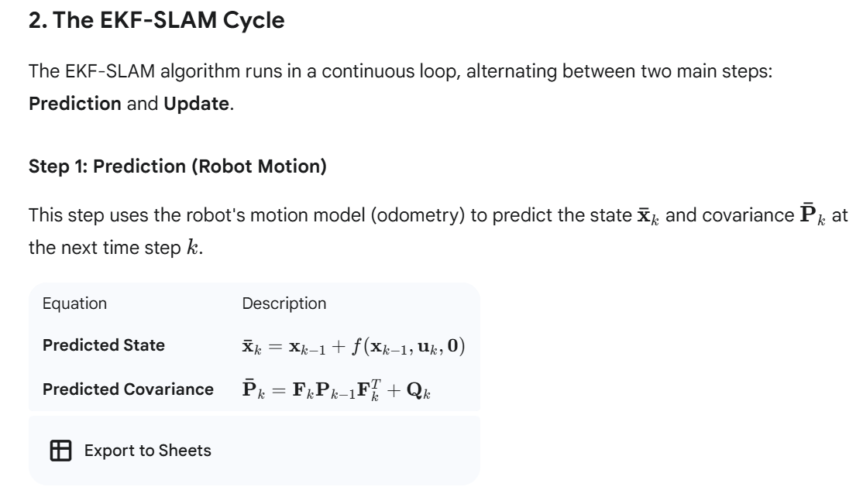Click the "Description" column header
The width and height of the screenshot is (863, 504).
coord(284,303)
